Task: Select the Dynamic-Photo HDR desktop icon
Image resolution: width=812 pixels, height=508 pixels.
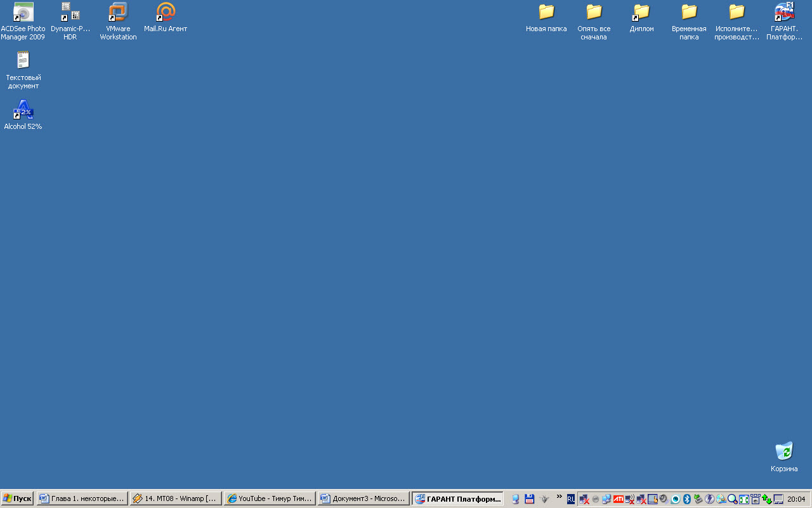Action: (x=70, y=13)
